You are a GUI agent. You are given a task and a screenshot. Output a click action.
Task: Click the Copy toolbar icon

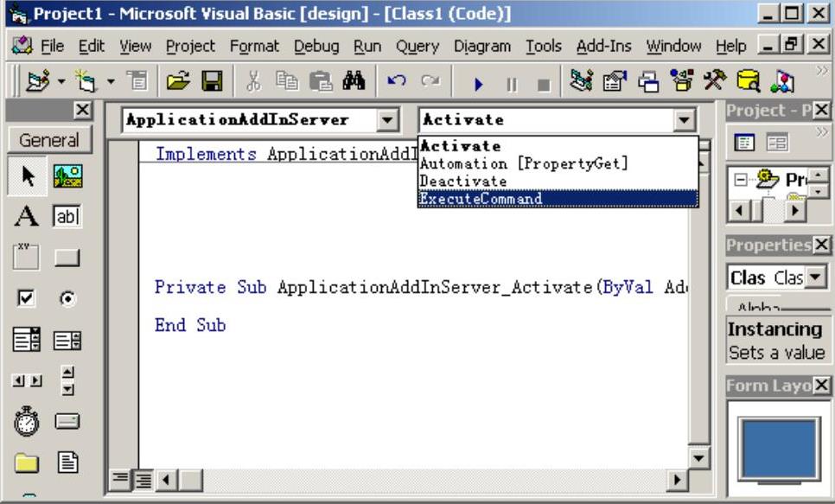tap(287, 81)
